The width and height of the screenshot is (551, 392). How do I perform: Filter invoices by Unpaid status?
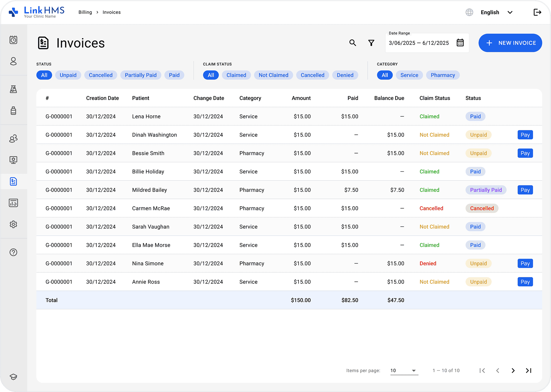(x=68, y=75)
